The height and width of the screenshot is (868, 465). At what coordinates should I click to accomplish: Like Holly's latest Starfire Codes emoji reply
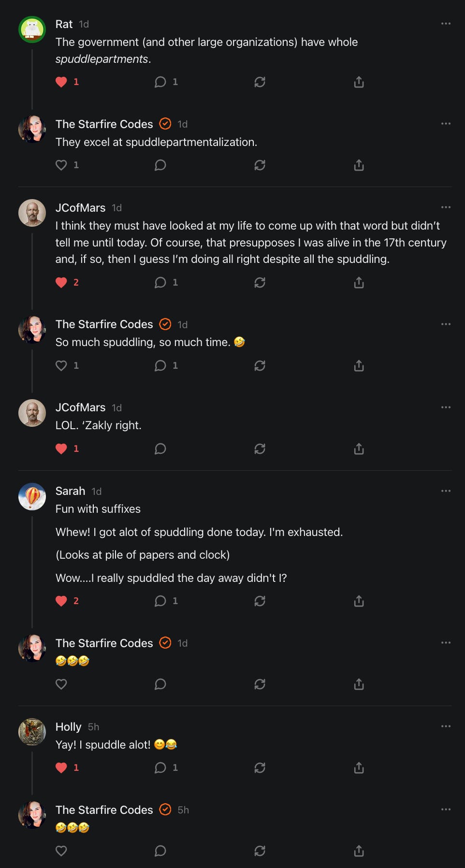click(61, 851)
